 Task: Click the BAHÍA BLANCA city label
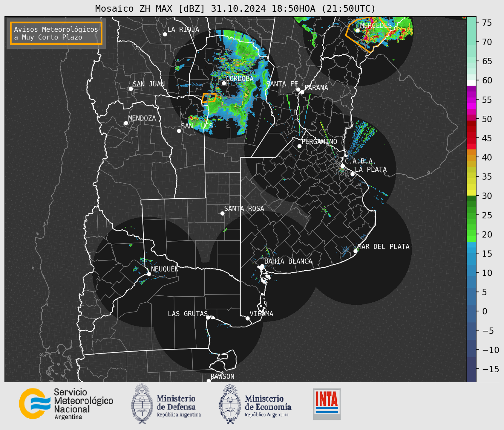click(288, 261)
